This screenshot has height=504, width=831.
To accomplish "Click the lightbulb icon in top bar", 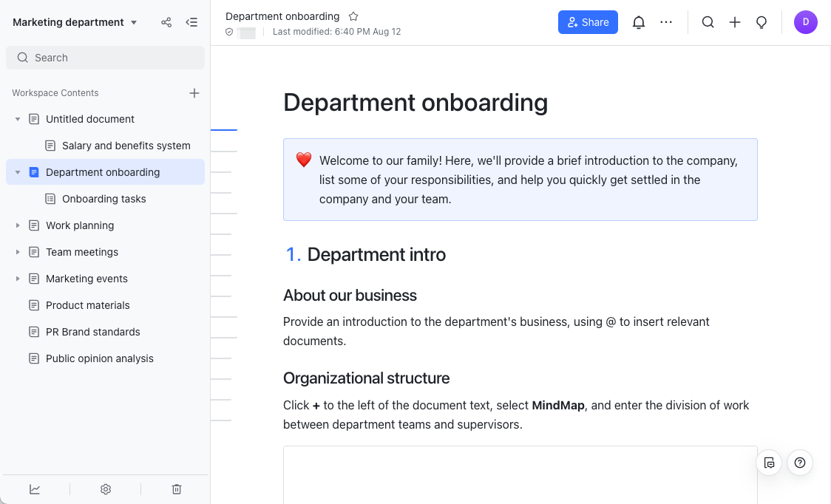I will (762, 22).
